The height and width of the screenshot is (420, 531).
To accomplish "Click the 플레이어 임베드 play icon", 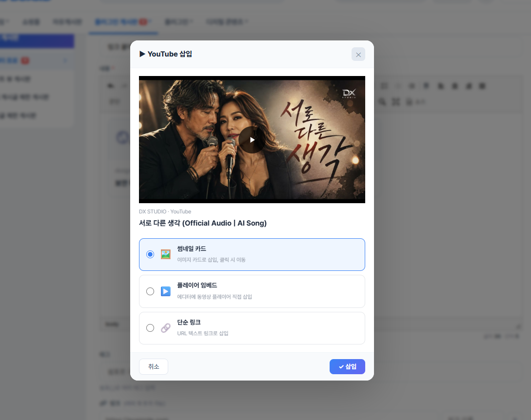I will click(166, 291).
